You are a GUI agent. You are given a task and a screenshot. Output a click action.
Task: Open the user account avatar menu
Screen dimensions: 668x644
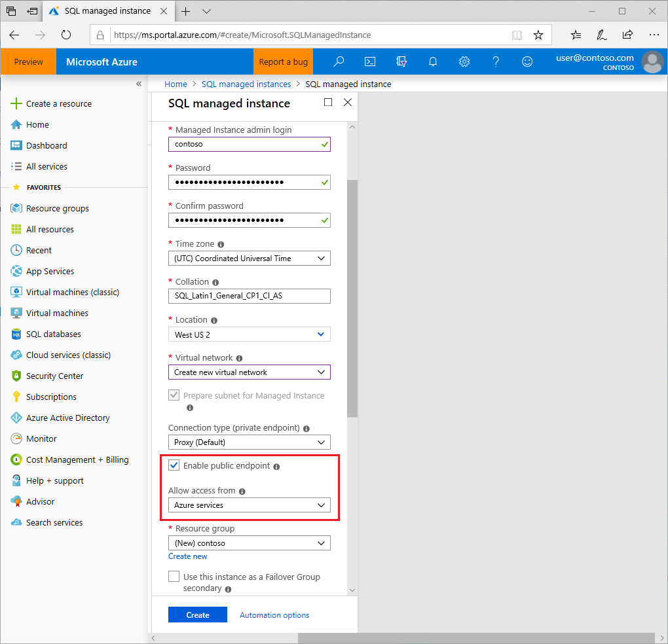[653, 62]
